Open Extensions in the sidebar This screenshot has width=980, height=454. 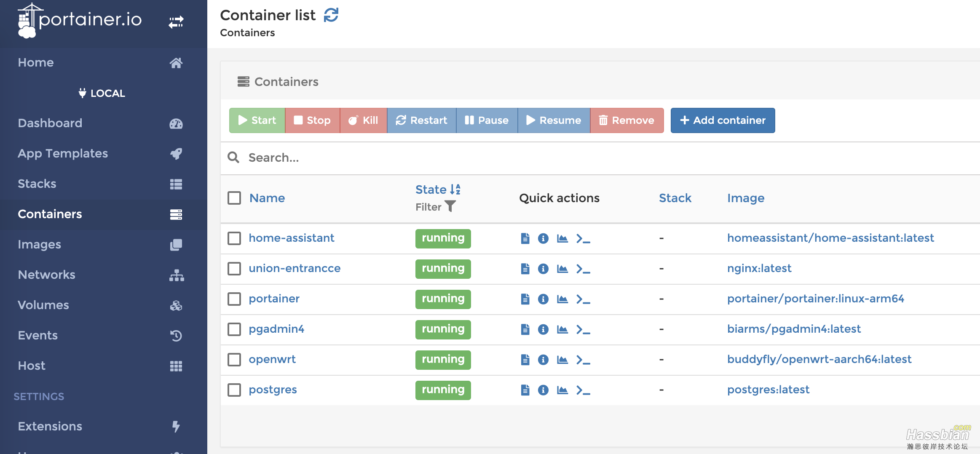[x=103, y=426]
